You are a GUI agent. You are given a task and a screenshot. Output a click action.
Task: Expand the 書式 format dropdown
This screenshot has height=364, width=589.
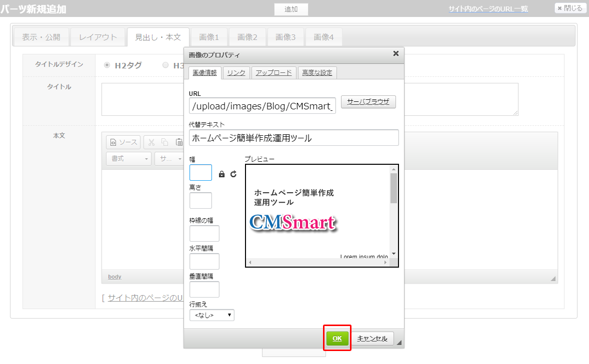pyautogui.click(x=128, y=159)
